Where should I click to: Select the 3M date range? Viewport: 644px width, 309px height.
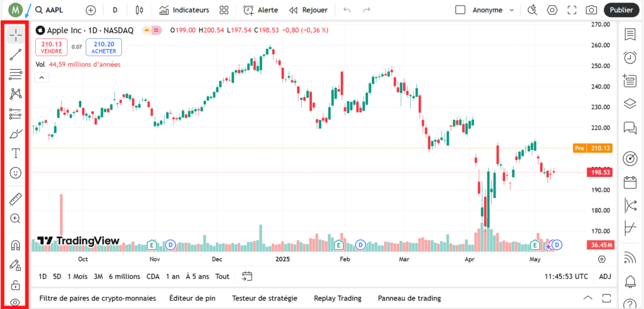(x=98, y=276)
